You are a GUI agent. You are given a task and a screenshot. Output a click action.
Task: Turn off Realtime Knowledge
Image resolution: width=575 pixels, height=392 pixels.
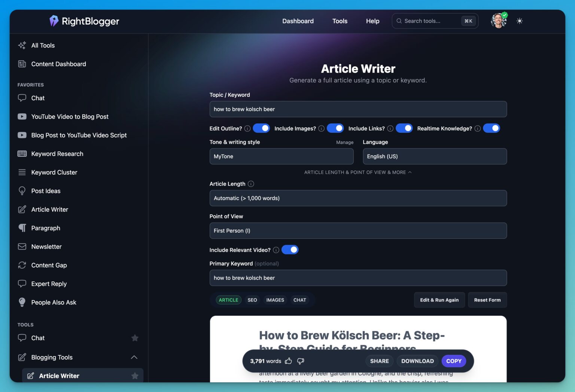pos(492,128)
